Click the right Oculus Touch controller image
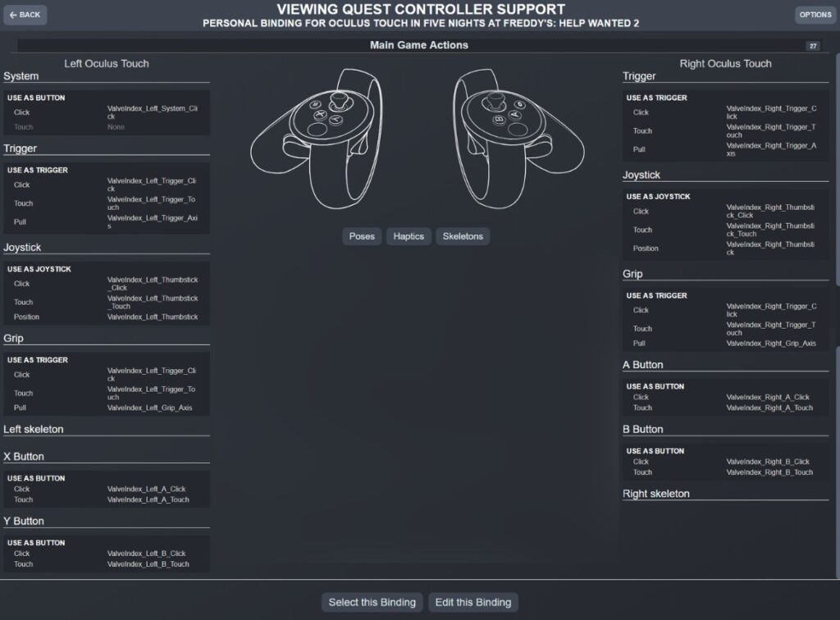The width and height of the screenshot is (840, 620). pos(518,139)
